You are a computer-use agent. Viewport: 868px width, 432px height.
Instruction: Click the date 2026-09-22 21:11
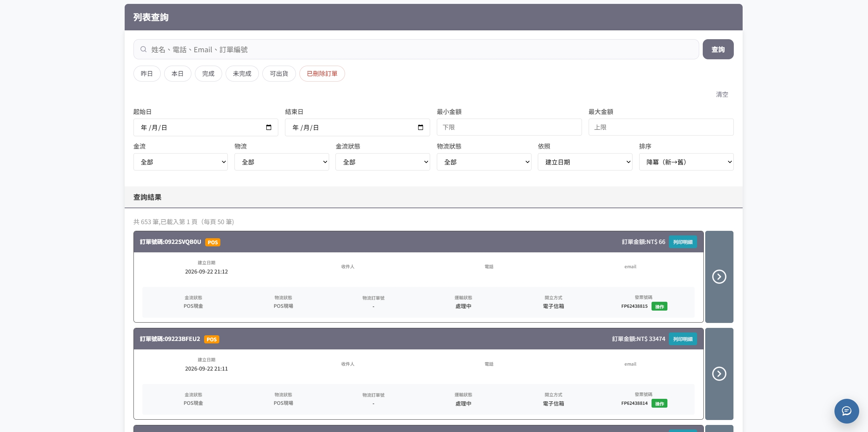pyautogui.click(x=207, y=368)
